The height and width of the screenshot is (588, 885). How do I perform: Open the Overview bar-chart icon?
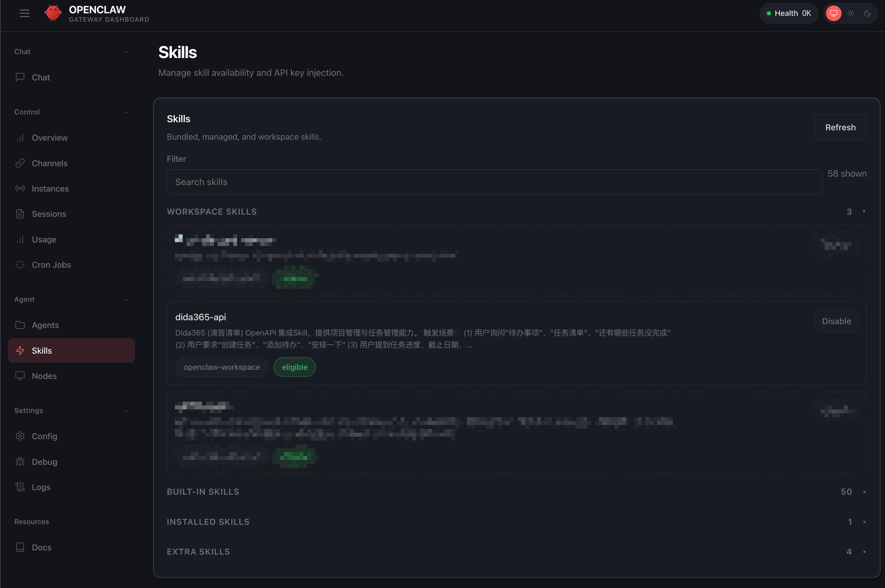(x=20, y=138)
